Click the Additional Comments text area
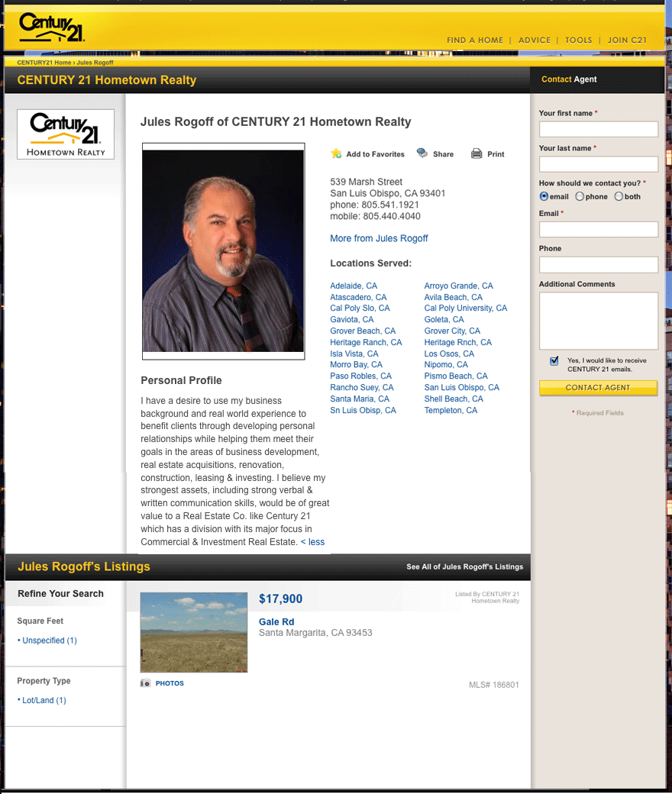This screenshot has height=794, width=672. [598, 321]
